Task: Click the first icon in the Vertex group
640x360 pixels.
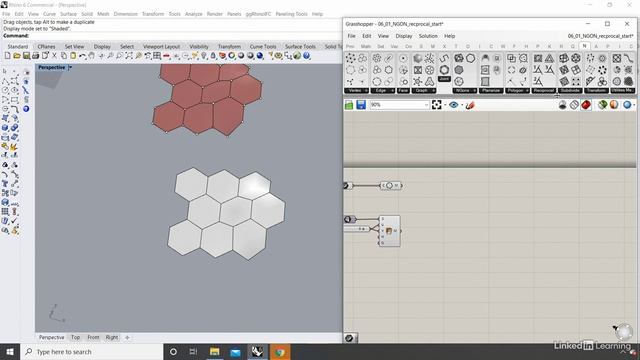Action: [x=351, y=58]
